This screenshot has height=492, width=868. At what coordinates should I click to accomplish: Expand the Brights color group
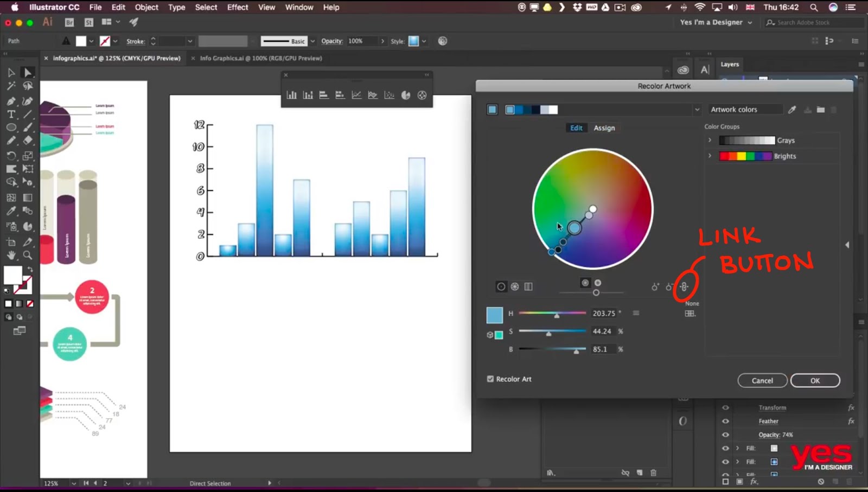710,156
